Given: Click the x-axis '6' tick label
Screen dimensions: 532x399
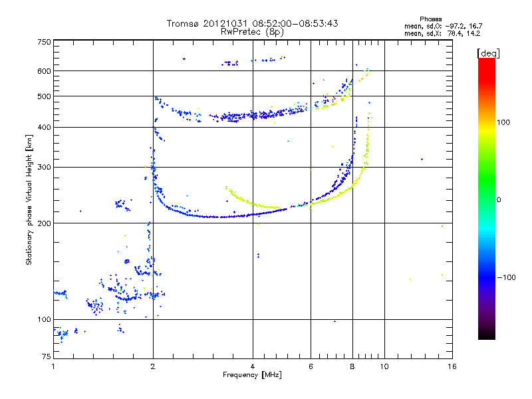Looking at the screenshot, I should pos(311,366).
